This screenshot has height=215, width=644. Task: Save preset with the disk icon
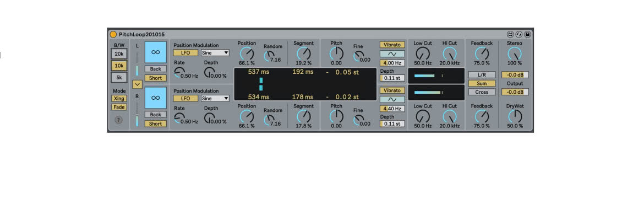pyautogui.click(x=527, y=35)
